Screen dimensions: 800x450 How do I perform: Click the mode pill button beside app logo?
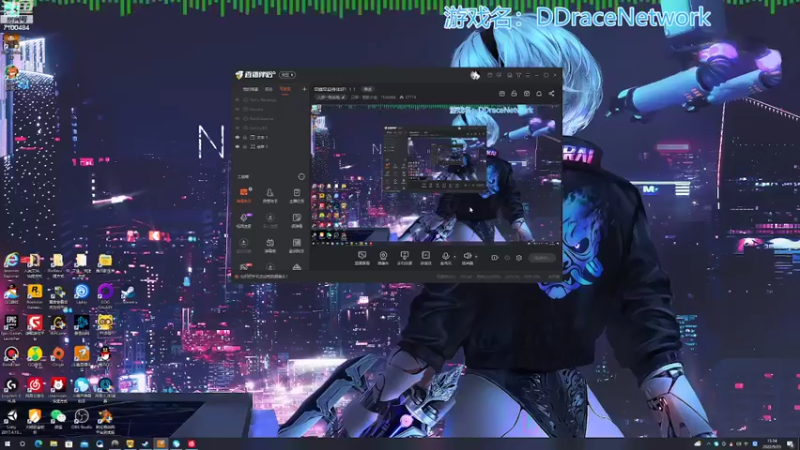point(287,75)
